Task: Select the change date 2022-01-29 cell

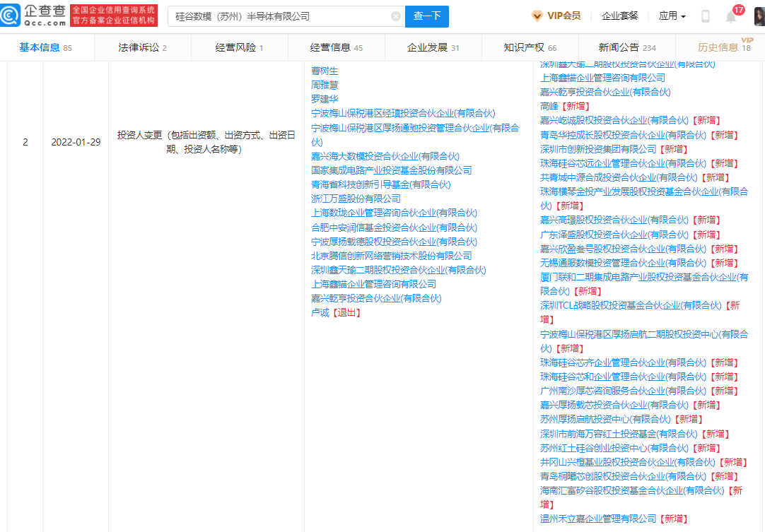Action: (x=76, y=142)
